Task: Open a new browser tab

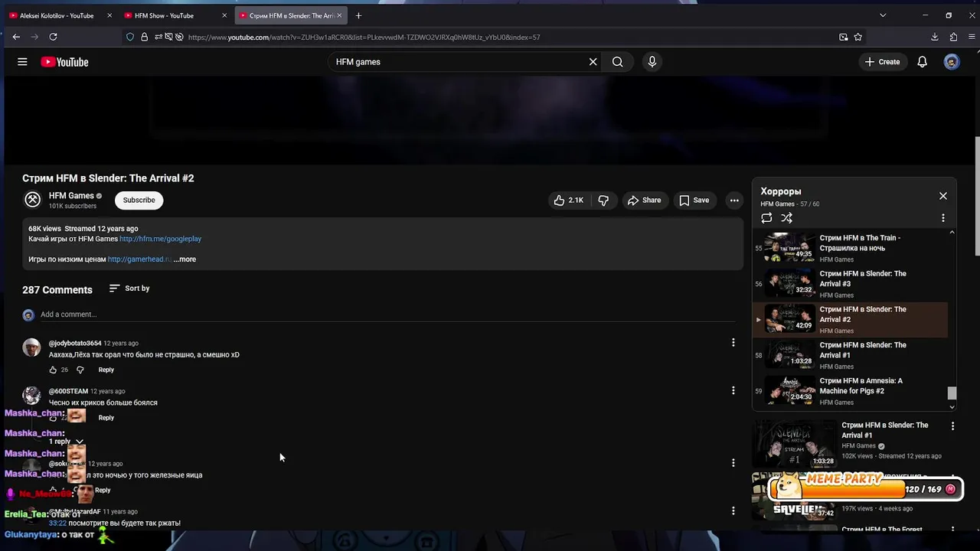Action: [x=358, y=15]
